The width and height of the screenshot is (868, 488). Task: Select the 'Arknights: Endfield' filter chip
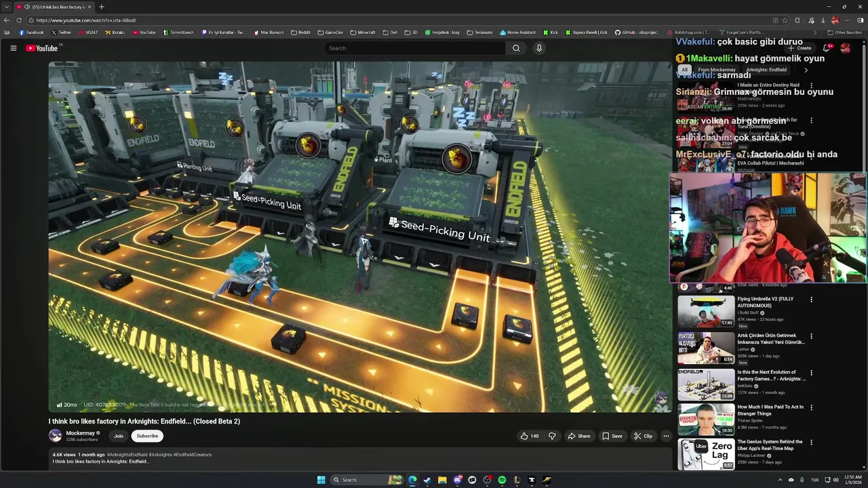pyautogui.click(x=766, y=70)
